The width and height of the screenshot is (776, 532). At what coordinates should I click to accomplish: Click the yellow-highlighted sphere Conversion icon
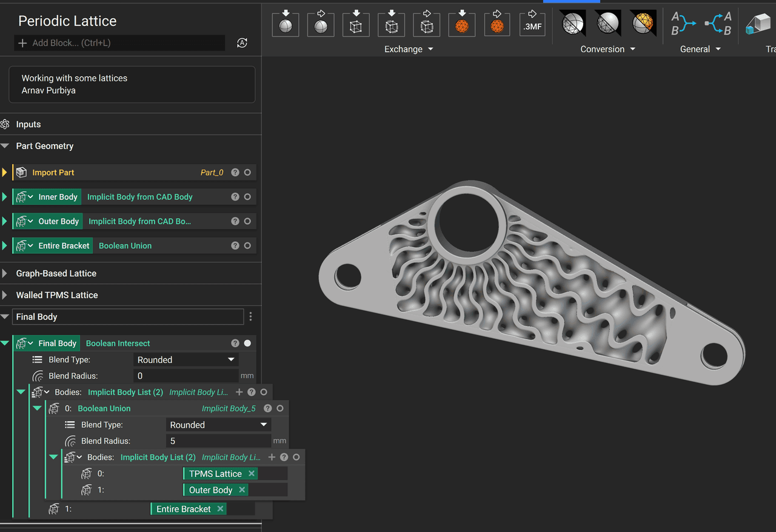click(643, 24)
